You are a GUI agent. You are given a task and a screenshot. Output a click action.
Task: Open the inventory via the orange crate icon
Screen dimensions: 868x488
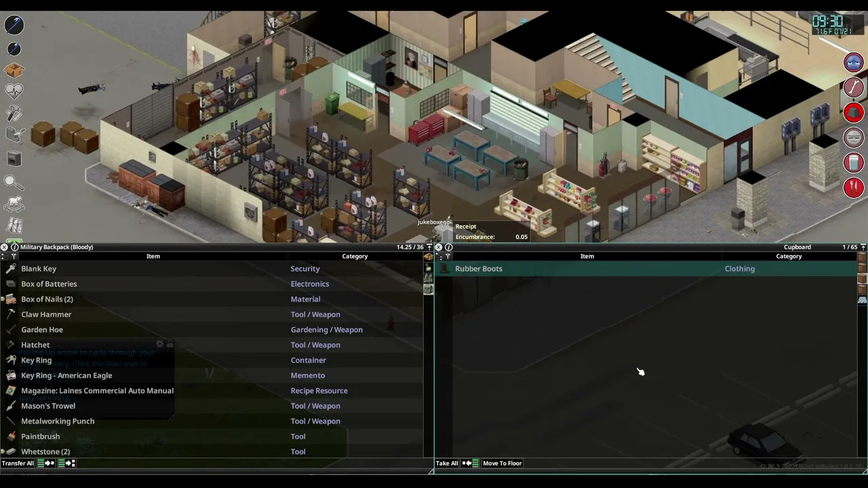click(14, 70)
